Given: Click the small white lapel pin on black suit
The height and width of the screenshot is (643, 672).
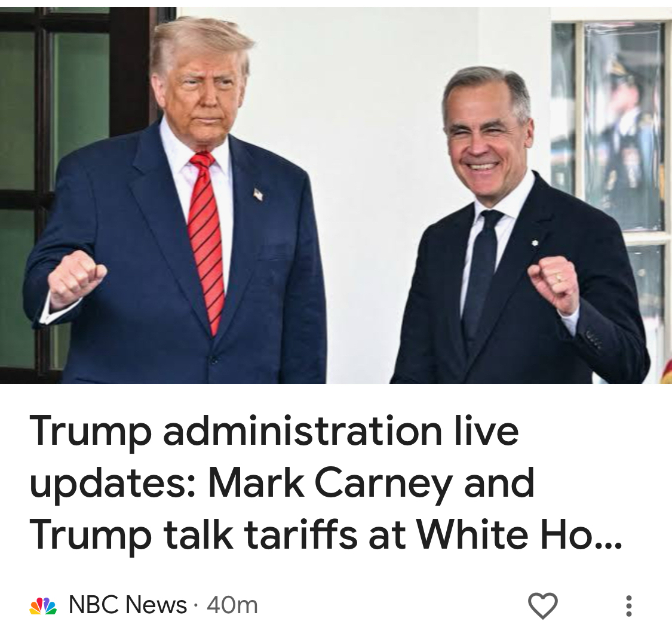Looking at the screenshot, I should tap(534, 244).
